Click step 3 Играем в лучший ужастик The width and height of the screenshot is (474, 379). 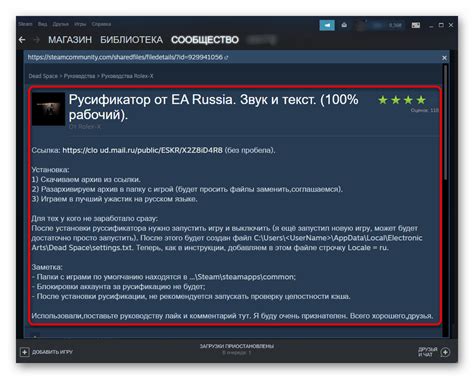(x=114, y=199)
